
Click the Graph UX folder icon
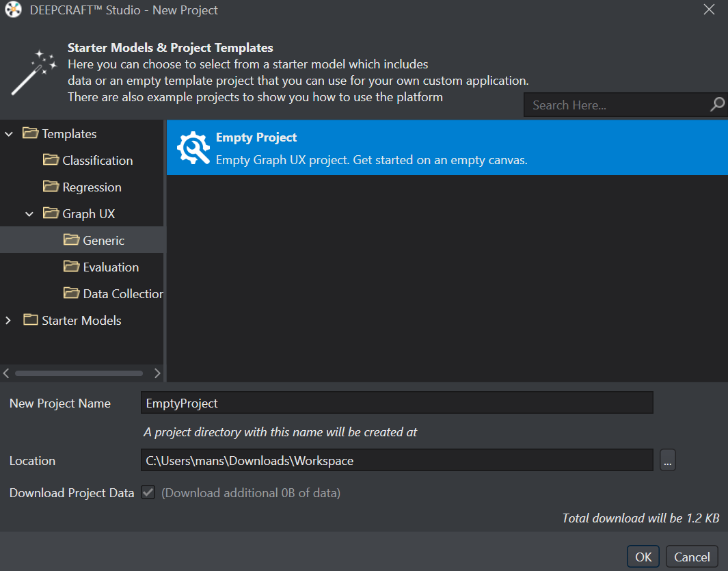[51, 213]
